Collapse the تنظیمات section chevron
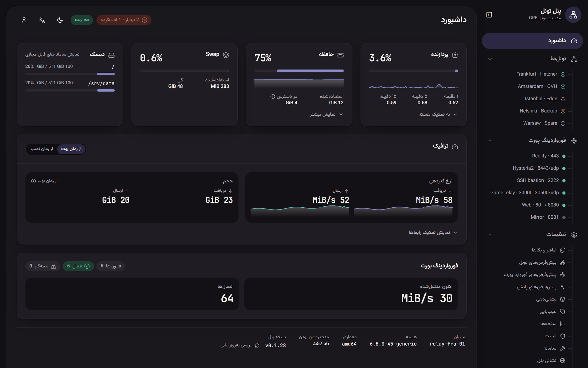Image resolution: width=588 pixels, height=368 pixels. coord(490,235)
